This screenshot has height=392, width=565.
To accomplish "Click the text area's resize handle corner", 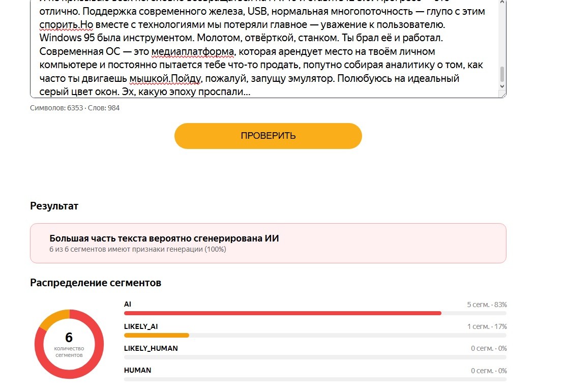I will coord(503,94).
